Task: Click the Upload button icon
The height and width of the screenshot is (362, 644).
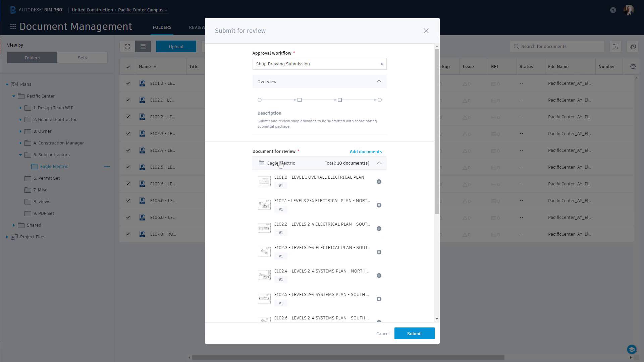Action: click(176, 46)
